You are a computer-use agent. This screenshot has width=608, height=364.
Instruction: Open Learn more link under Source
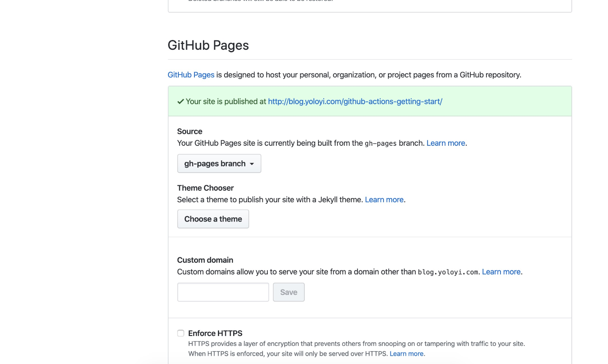pyautogui.click(x=446, y=143)
